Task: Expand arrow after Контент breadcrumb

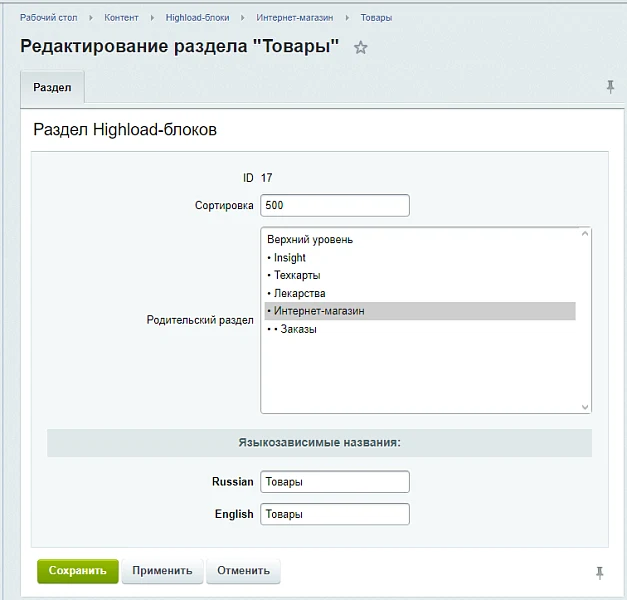Action: tap(152, 18)
